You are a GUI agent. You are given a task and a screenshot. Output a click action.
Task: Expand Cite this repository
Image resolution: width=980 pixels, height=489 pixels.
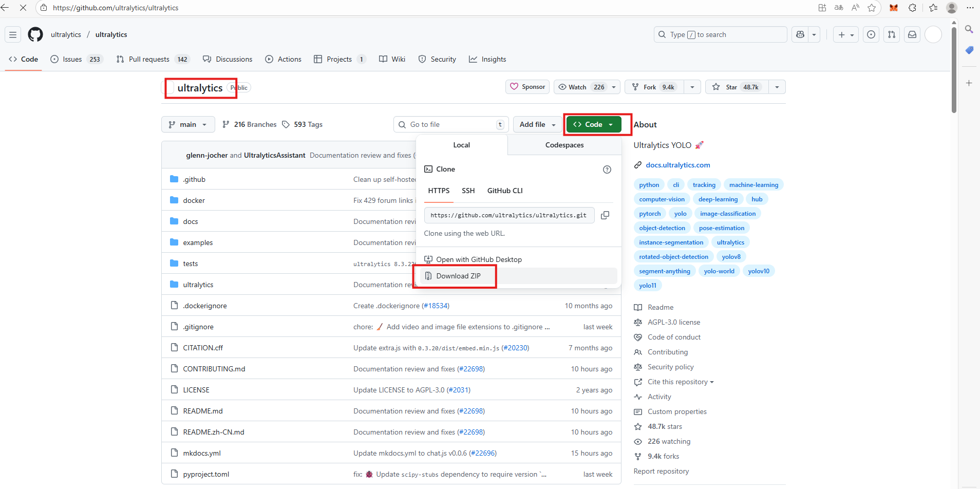[x=681, y=382]
